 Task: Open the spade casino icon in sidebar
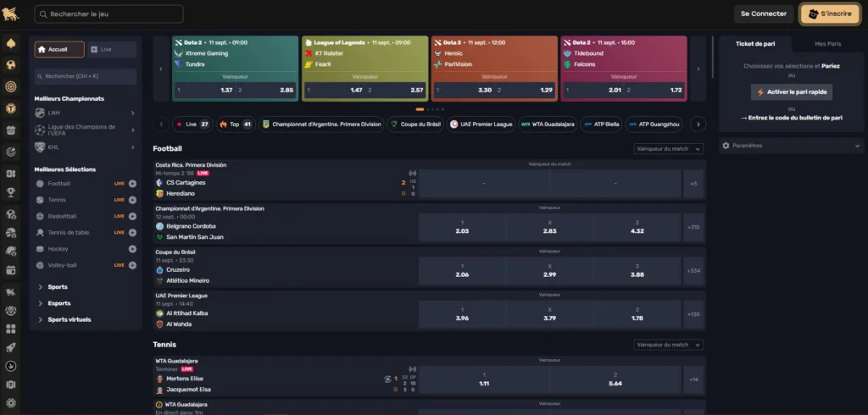(x=10, y=43)
